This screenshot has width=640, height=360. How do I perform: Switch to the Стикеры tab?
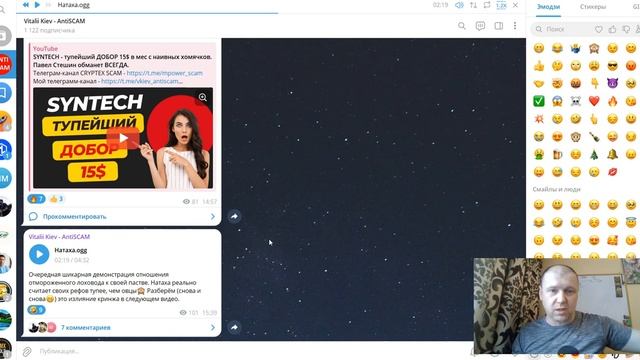(593, 7)
